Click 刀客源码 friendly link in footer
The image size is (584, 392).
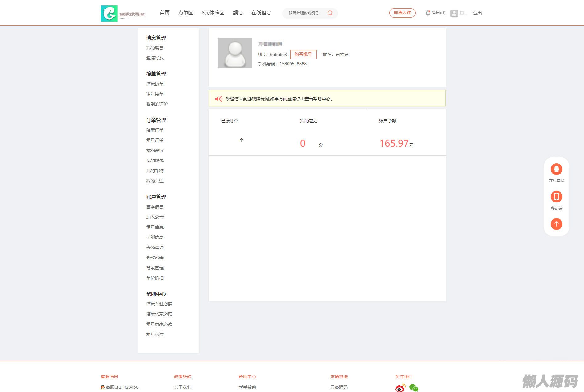pyautogui.click(x=339, y=387)
